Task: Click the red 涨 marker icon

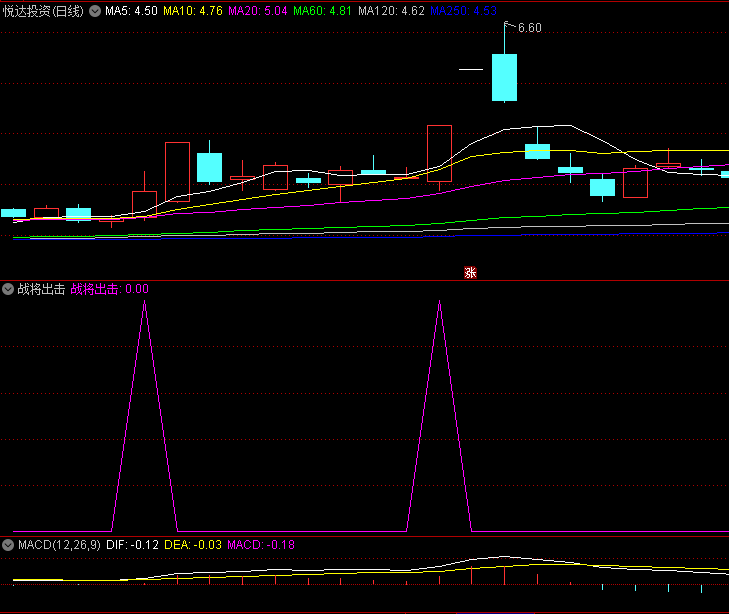Action: coord(470,272)
